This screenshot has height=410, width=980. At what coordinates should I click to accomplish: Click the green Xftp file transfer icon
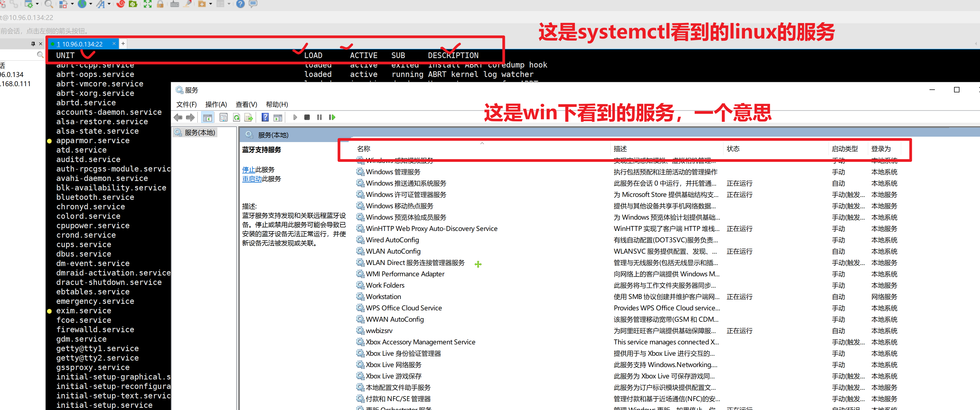[x=133, y=4]
